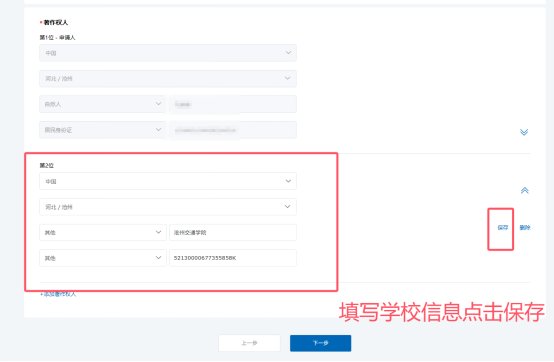Click 保存 to save second holder
554x362 pixels.
[x=502, y=227]
